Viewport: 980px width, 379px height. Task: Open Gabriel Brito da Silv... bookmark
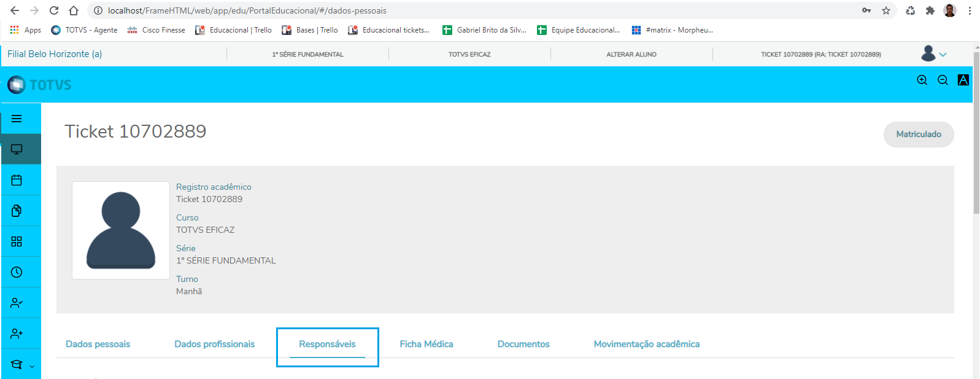[484, 30]
